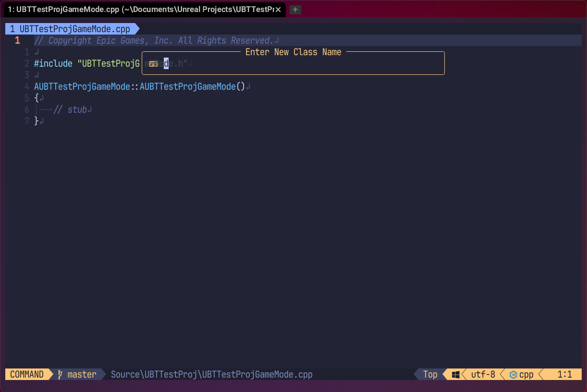Switch to the UBTTestProjGameMode.cpp buffer tab
Viewport: 587px width, 392px height.
tap(72, 29)
